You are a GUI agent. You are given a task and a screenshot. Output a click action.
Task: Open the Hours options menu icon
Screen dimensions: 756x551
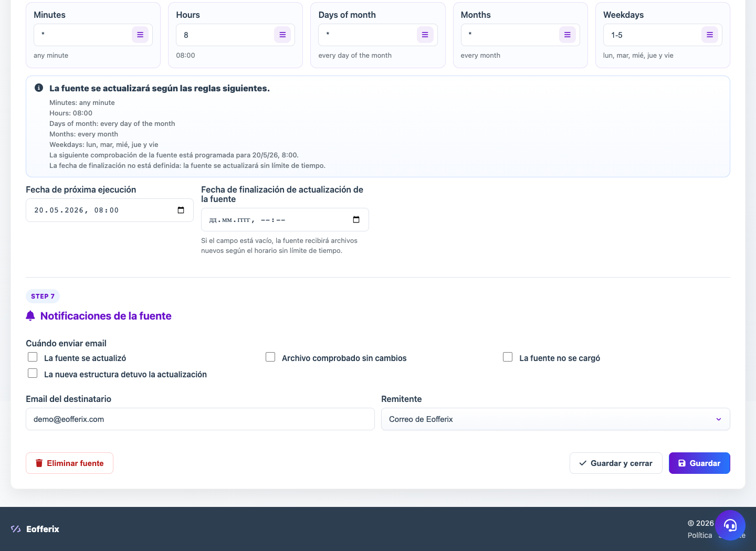click(282, 35)
